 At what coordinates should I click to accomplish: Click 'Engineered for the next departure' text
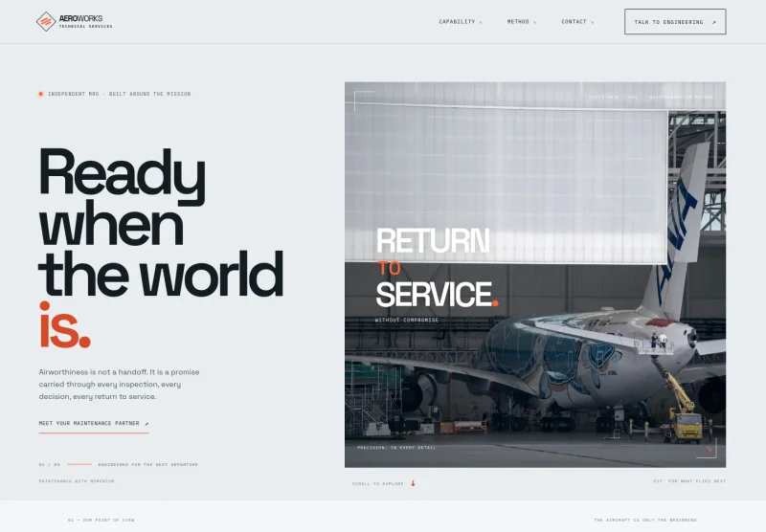tap(148, 465)
